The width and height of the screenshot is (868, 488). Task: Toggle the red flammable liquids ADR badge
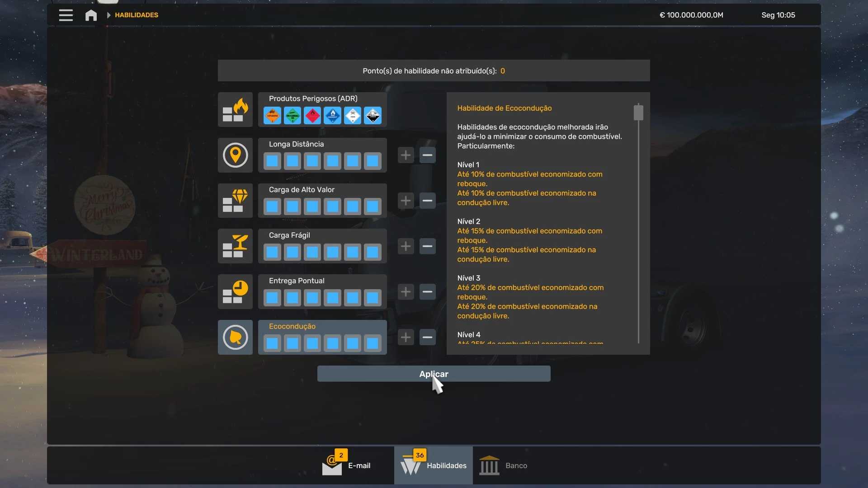pyautogui.click(x=312, y=116)
